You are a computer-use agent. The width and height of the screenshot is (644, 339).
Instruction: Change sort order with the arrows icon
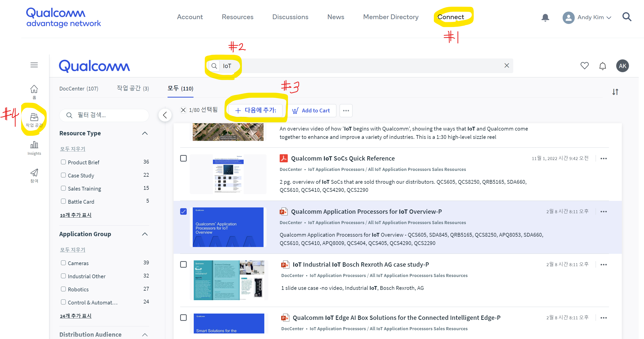click(615, 92)
